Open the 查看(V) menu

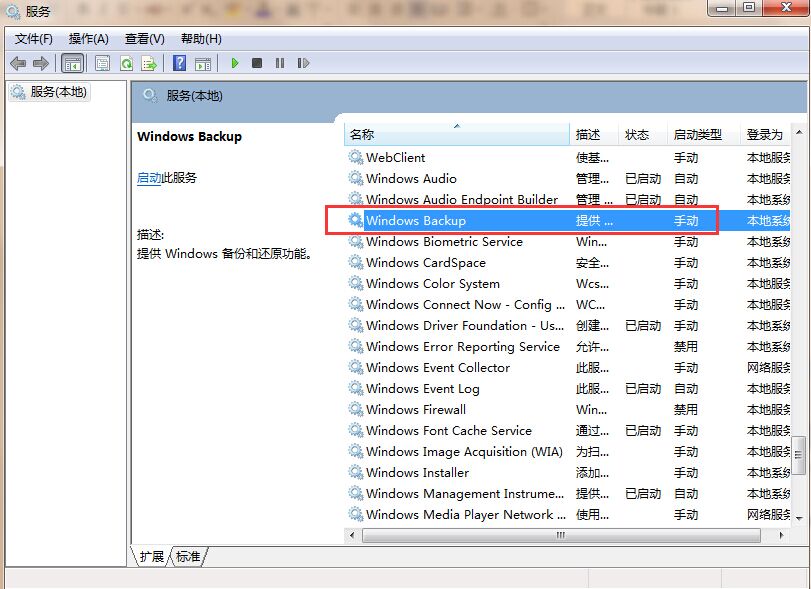pos(144,39)
